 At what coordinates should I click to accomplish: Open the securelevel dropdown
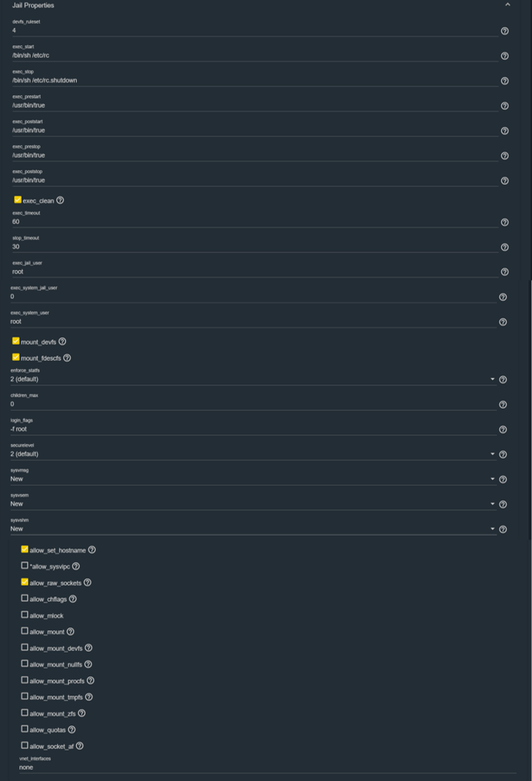pos(253,454)
